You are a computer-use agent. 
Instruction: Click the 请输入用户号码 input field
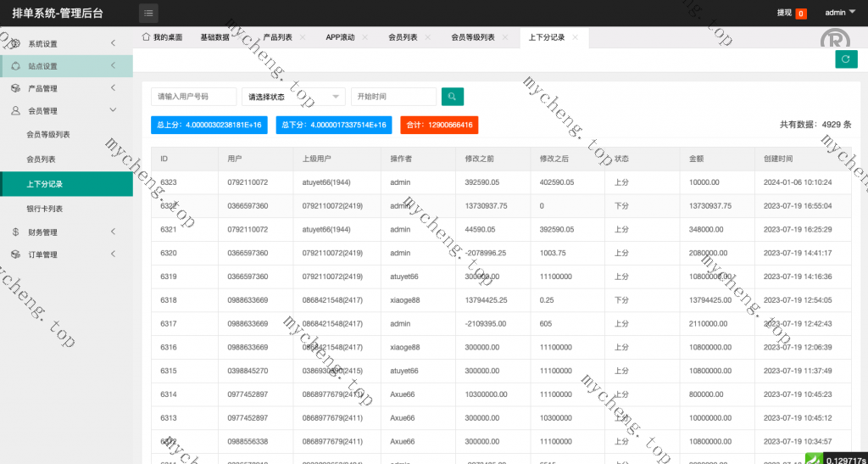[194, 97]
